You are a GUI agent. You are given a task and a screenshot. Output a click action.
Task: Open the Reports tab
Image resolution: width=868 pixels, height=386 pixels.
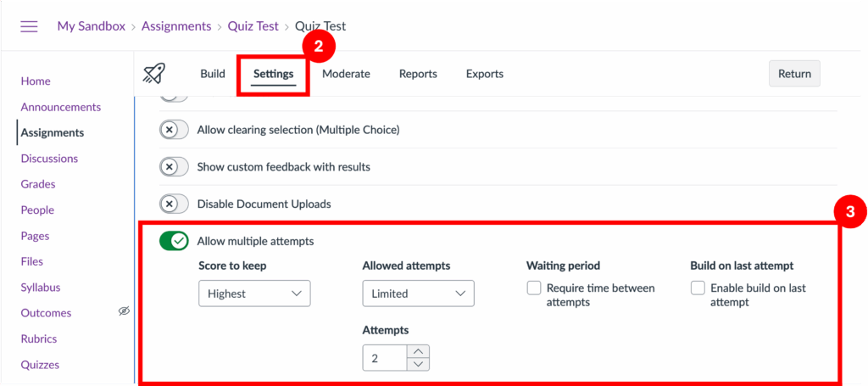click(x=418, y=74)
